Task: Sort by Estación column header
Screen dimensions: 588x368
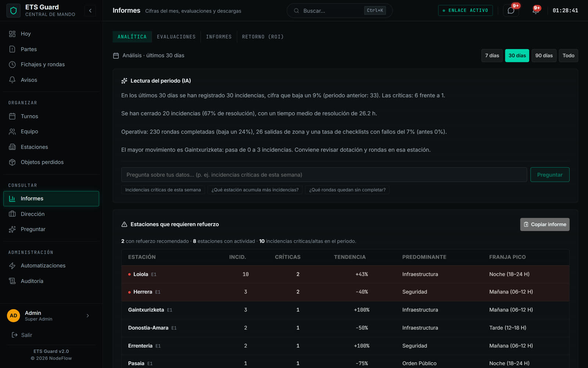Action: tap(142, 257)
